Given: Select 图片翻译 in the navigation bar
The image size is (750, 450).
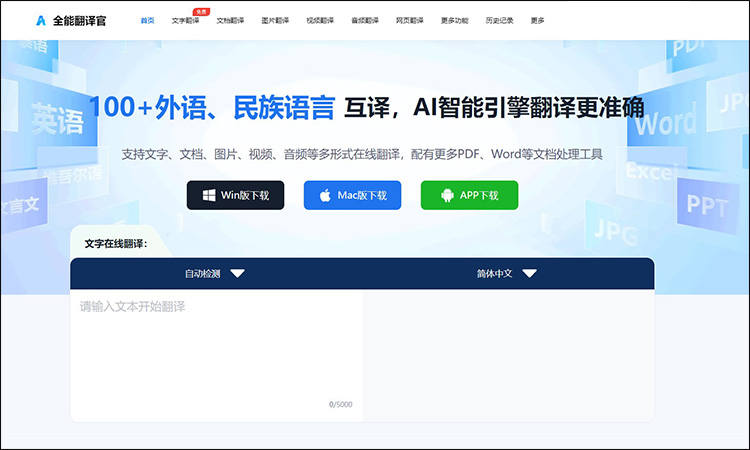Looking at the screenshot, I should click(275, 20).
